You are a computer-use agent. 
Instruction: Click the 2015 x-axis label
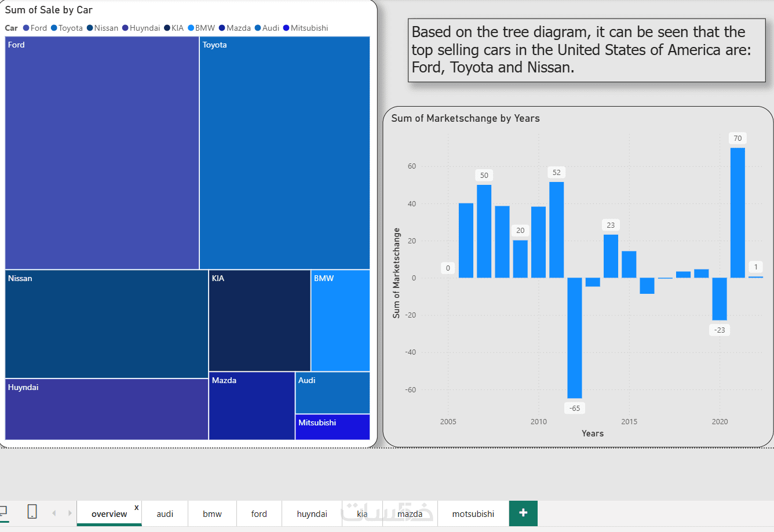[x=629, y=422]
